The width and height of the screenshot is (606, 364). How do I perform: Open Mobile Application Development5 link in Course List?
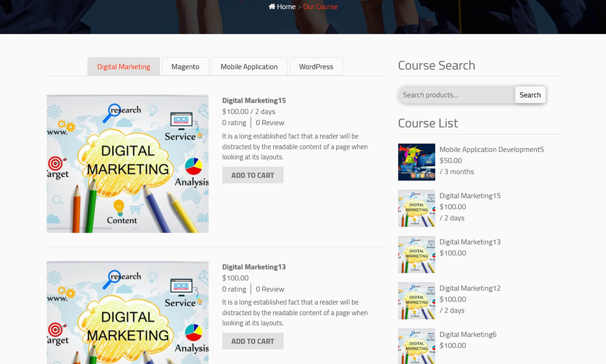coord(491,149)
